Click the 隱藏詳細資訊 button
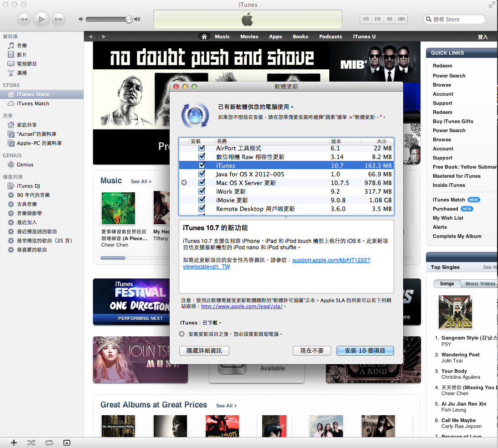This screenshot has height=448, width=498. [x=204, y=350]
